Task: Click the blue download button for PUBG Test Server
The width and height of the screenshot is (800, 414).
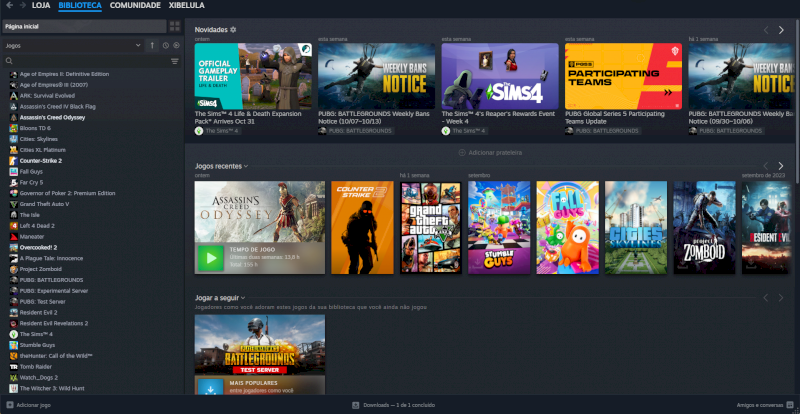Action: point(211,387)
